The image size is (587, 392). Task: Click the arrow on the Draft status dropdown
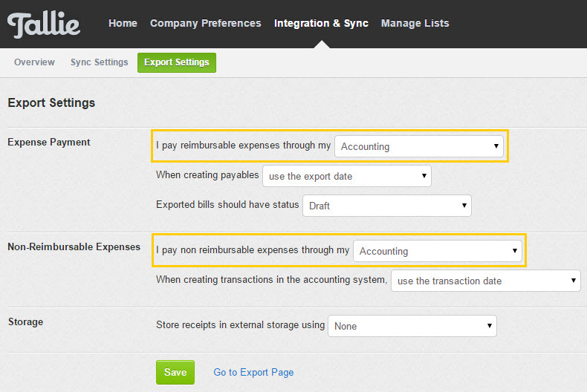[464, 206]
